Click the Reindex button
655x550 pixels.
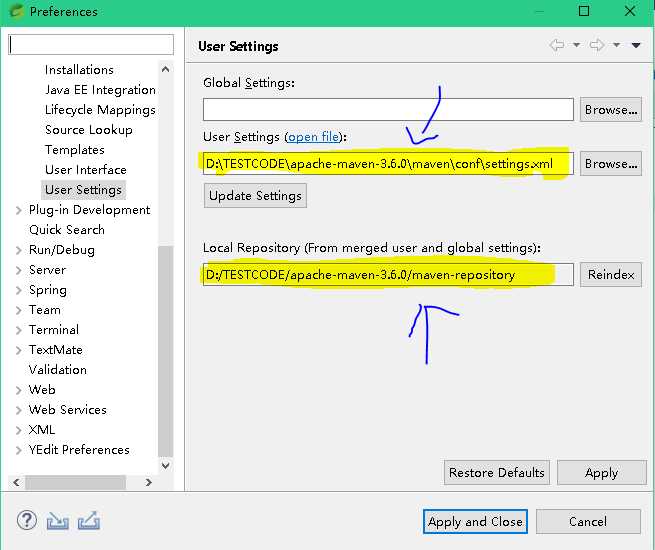click(x=611, y=274)
